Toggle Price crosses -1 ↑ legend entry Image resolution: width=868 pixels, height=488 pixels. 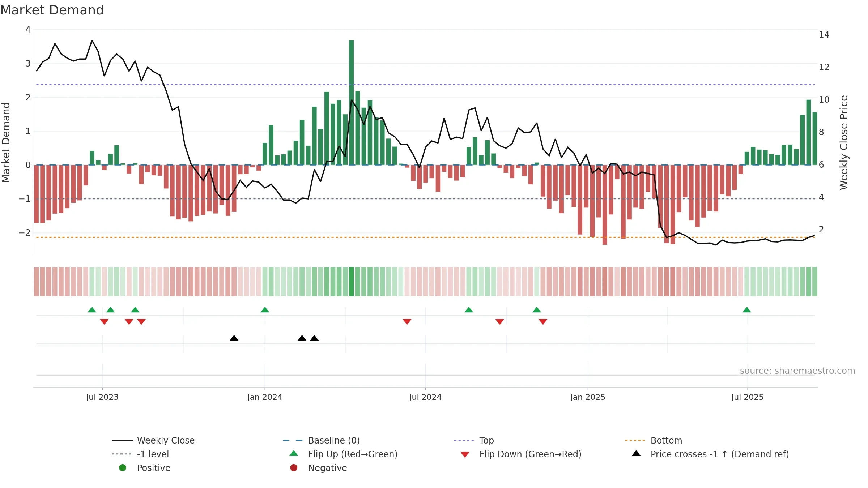click(710, 454)
